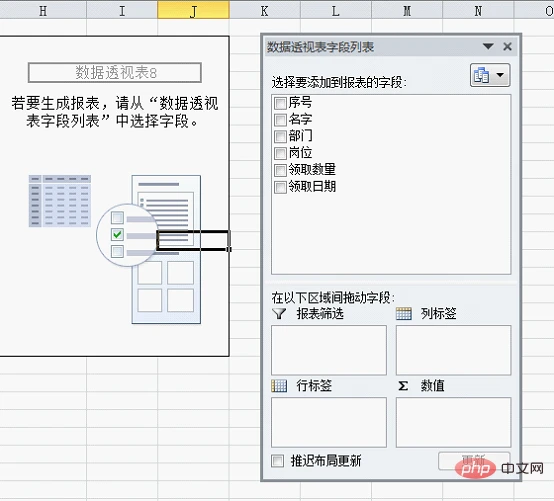Image resolution: width=554 pixels, height=501 pixels.
Task: Select the 领取日期 field checkbox
Action: pos(280,187)
